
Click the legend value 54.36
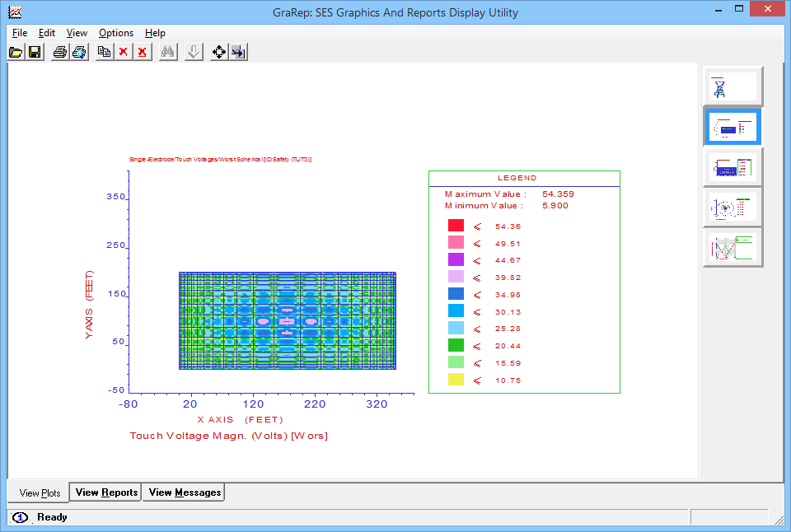(508, 226)
